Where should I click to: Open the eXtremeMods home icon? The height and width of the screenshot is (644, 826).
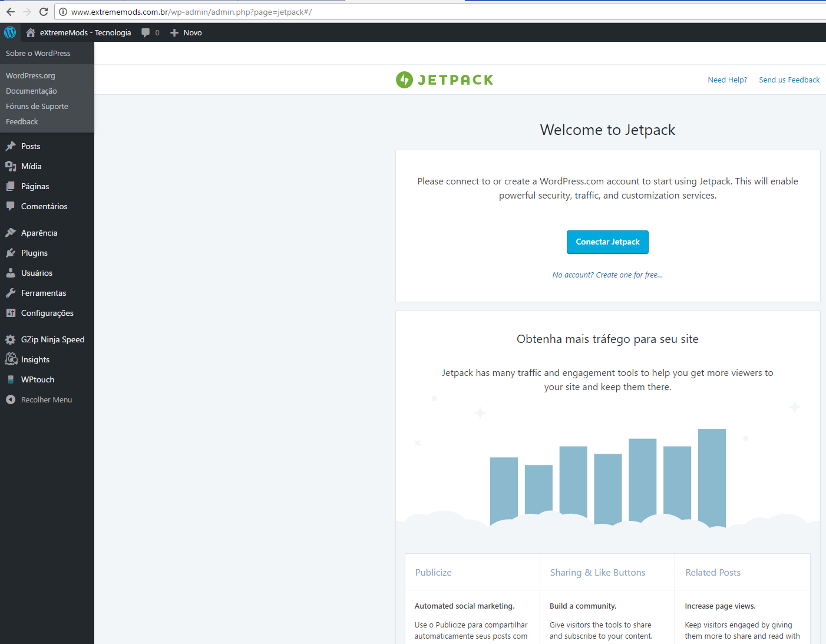click(x=31, y=32)
